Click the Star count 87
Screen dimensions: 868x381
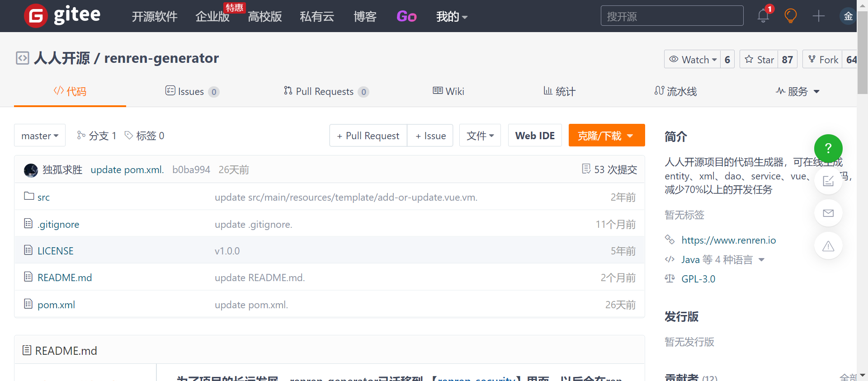click(788, 59)
